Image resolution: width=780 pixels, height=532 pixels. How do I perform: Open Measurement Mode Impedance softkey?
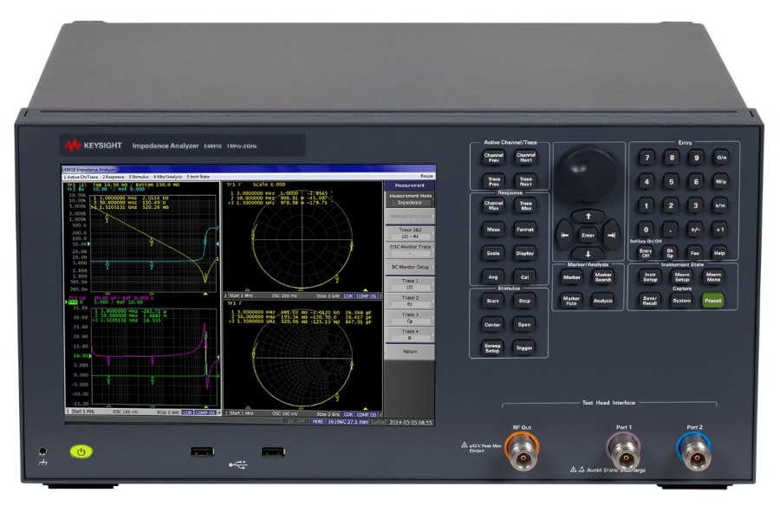[x=409, y=199]
